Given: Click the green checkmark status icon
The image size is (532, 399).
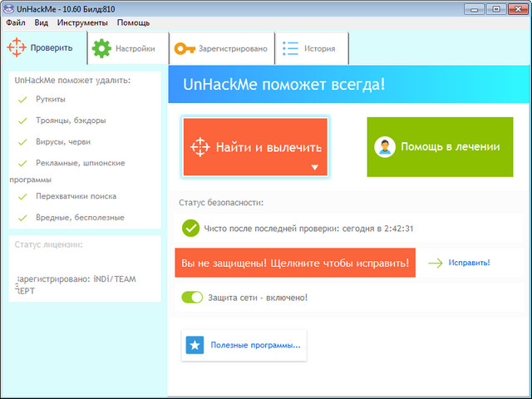Looking at the screenshot, I should pyautogui.click(x=190, y=228).
